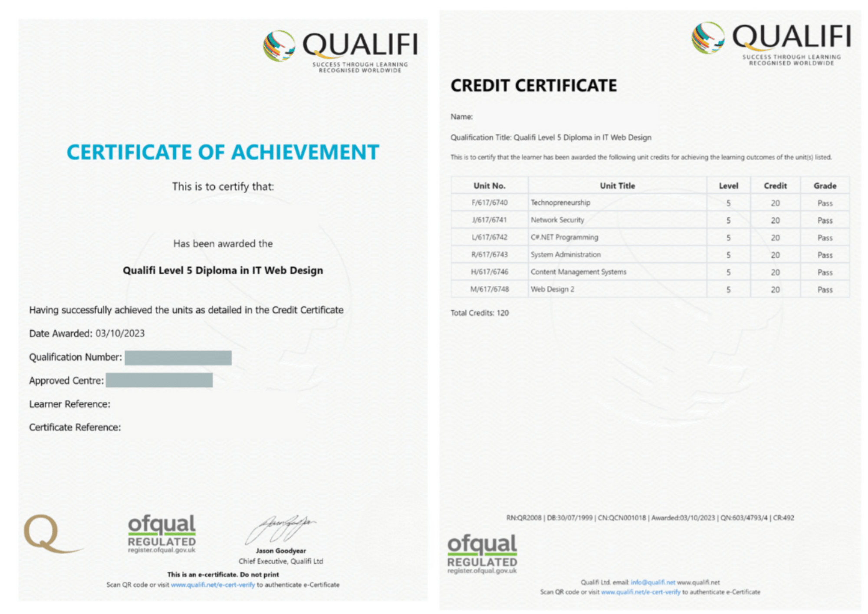Click the grey redacted Qualification Number box
This screenshot has height=614, width=868.
pyautogui.click(x=178, y=358)
